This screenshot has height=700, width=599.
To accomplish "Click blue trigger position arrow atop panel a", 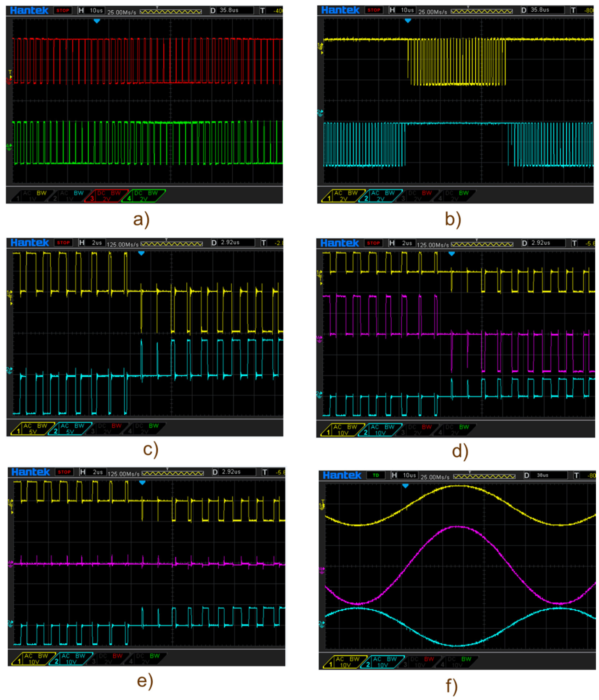I will [x=97, y=21].
